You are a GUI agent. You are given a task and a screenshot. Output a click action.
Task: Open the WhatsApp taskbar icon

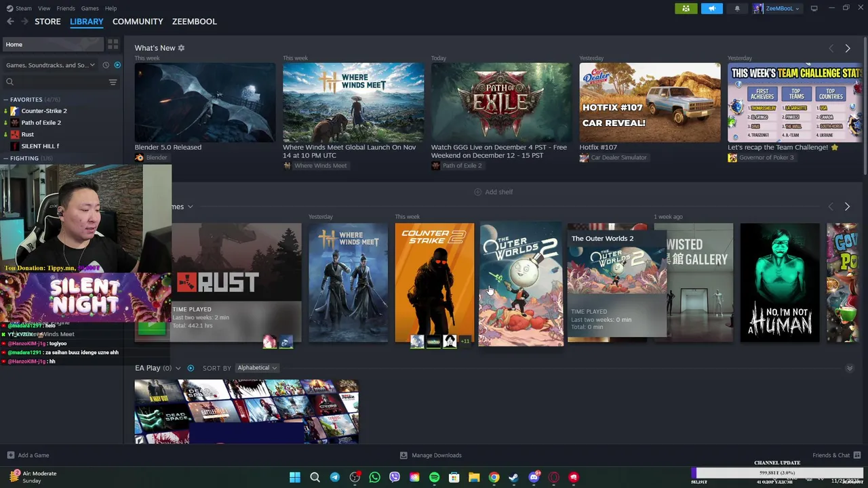click(374, 477)
